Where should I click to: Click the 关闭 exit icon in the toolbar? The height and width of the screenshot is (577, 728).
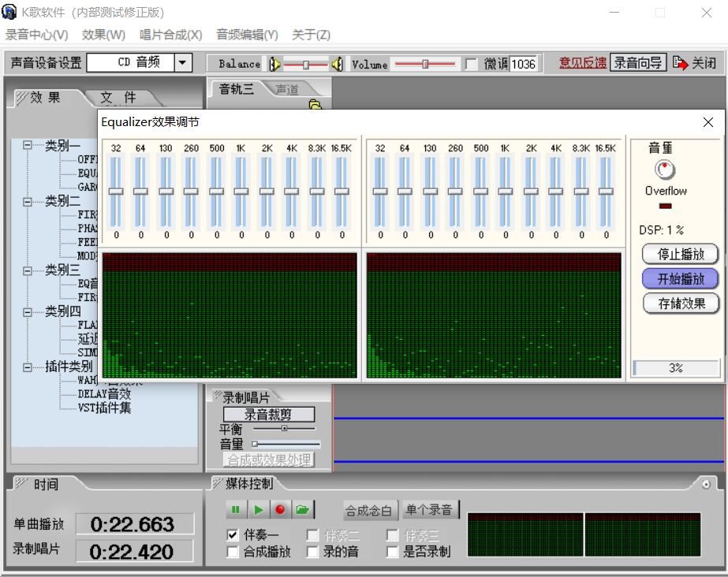pyautogui.click(x=680, y=62)
